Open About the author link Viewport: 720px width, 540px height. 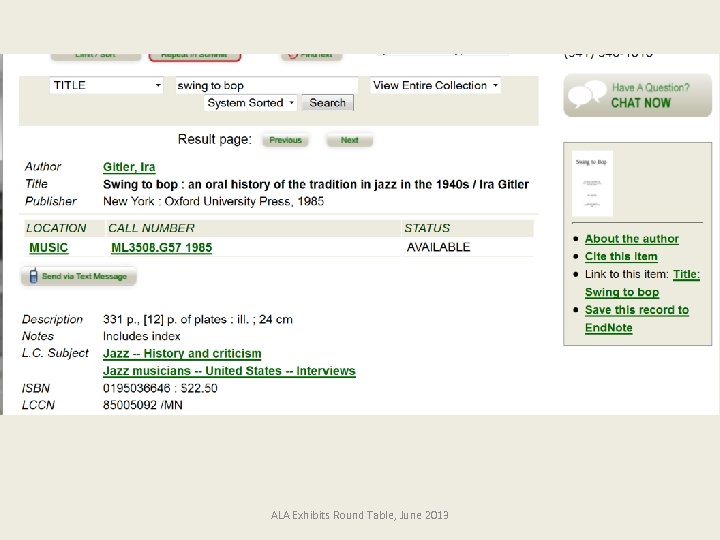632,239
